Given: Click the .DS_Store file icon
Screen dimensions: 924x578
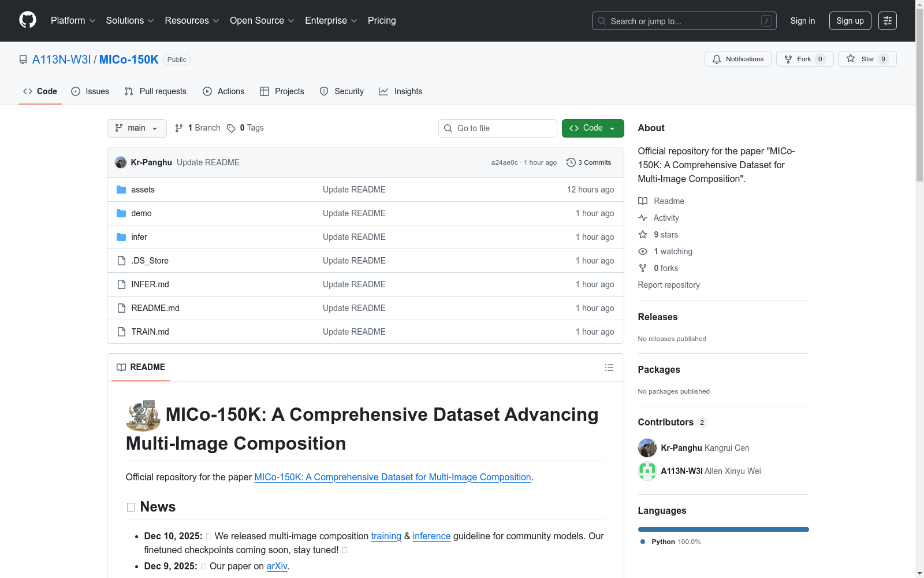Looking at the screenshot, I should [121, 261].
